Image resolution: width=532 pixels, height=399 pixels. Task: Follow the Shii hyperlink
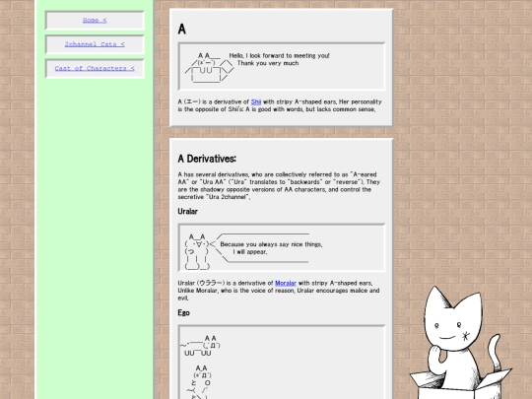(256, 101)
